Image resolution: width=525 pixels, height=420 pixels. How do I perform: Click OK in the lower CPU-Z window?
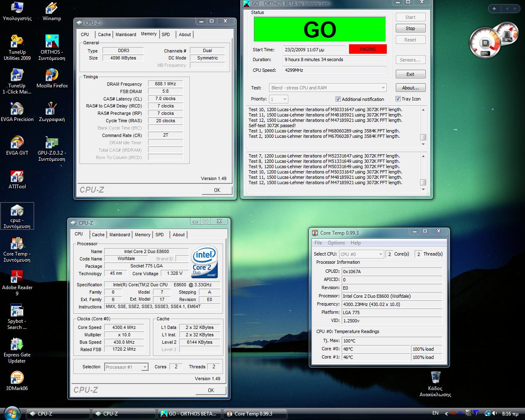pyautogui.click(x=211, y=390)
